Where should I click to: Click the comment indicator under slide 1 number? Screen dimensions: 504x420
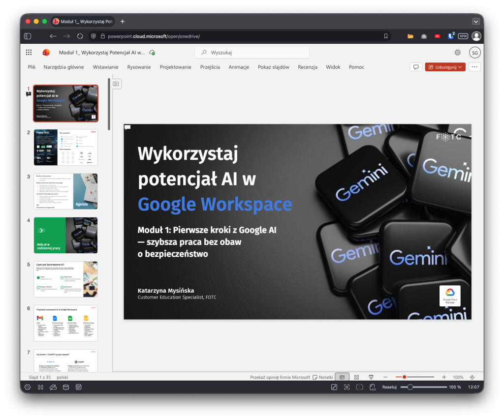28,94
